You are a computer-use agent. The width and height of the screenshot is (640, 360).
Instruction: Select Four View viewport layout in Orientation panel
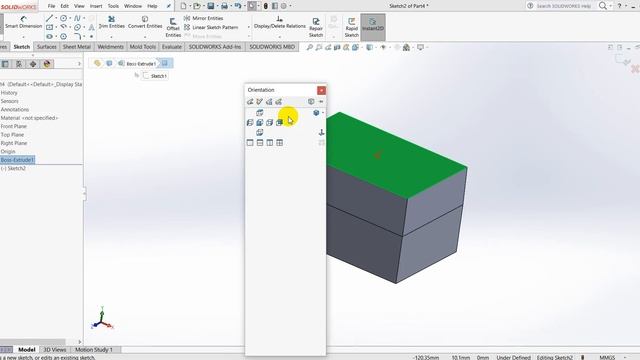[280, 142]
